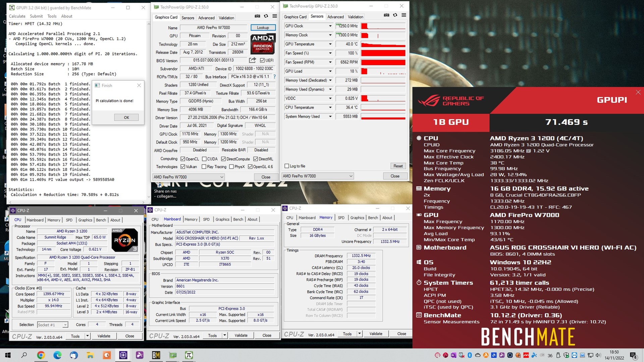Open SPD tab in CPU-Z Memory window
The height and width of the screenshot is (362, 644).
point(341,218)
